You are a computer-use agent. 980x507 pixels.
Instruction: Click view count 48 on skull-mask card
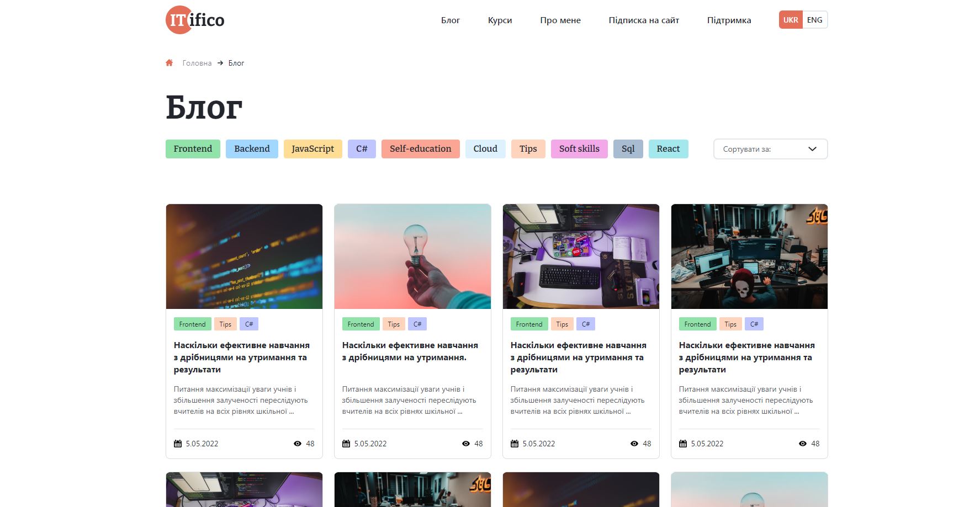point(815,444)
